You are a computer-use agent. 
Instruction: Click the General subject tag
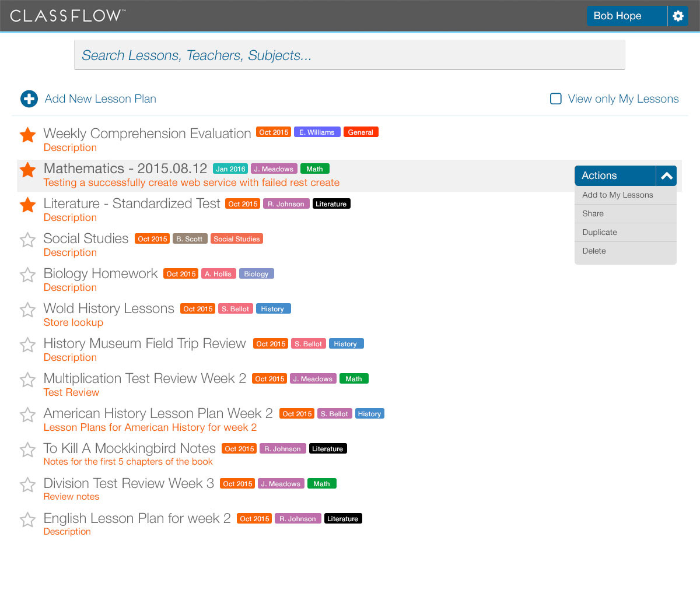[x=361, y=132]
